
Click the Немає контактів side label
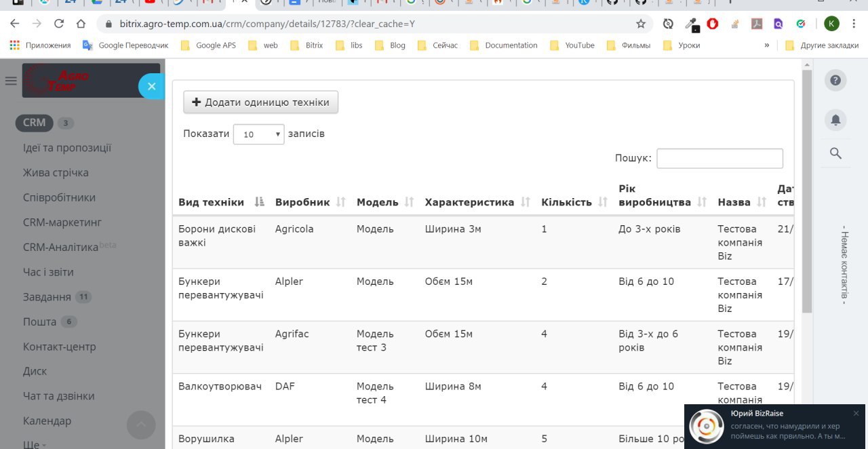click(844, 265)
